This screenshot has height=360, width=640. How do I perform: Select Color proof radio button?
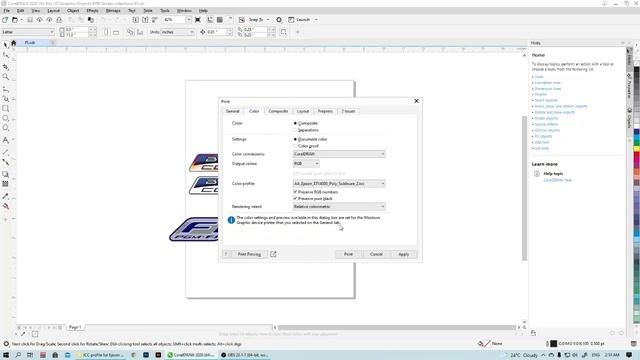(x=295, y=146)
